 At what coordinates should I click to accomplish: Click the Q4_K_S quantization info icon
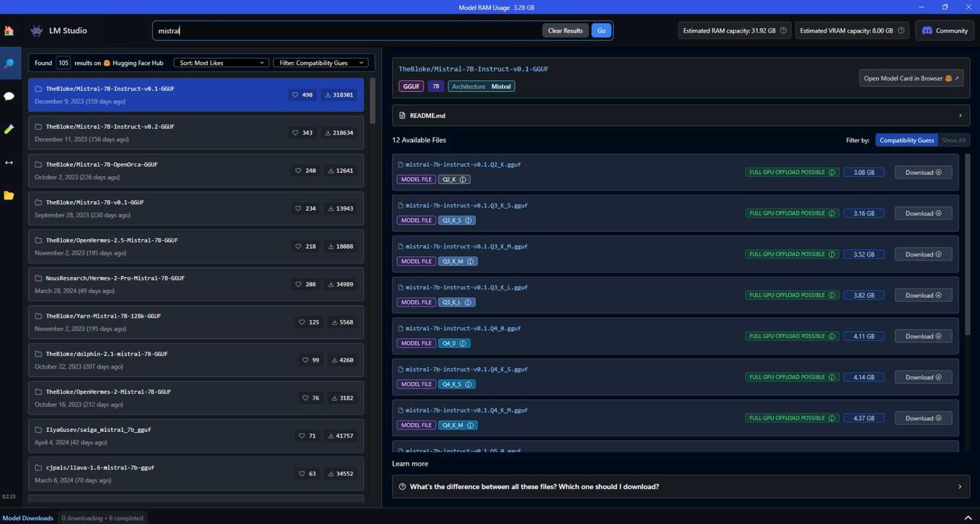468,384
